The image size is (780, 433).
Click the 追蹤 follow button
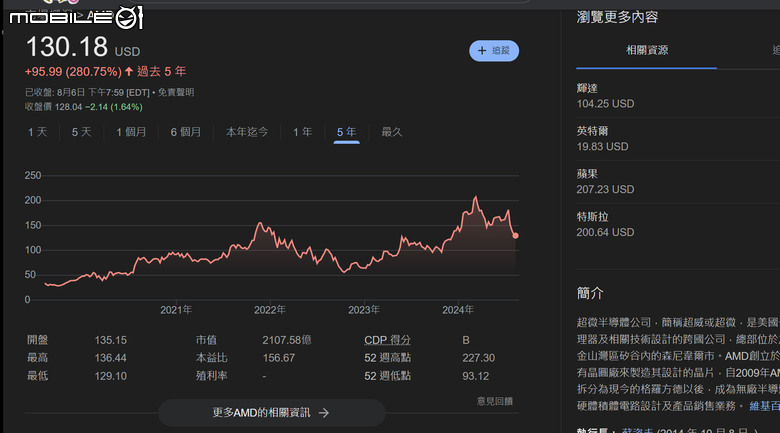coord(494,51)
